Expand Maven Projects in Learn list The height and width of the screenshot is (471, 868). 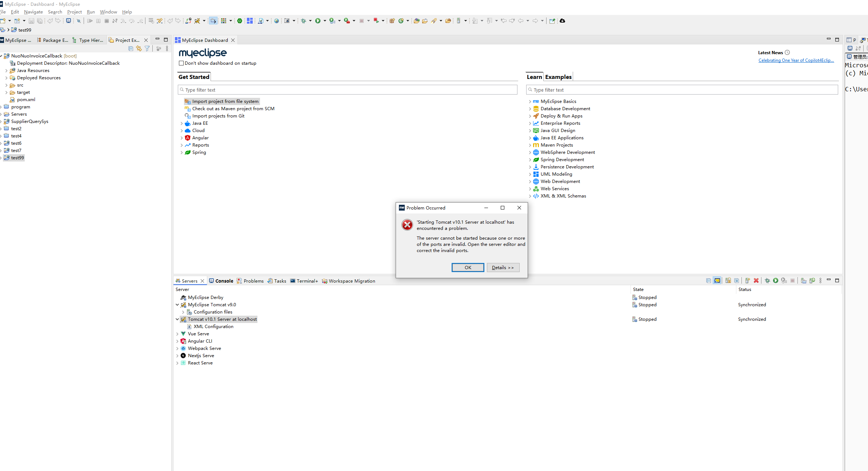point(530,145)
